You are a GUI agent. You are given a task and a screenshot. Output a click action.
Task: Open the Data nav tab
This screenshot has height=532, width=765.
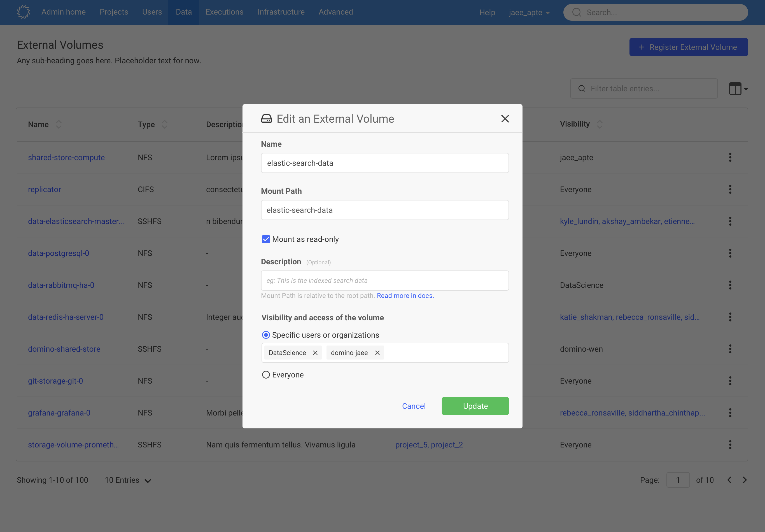point(184,12)
